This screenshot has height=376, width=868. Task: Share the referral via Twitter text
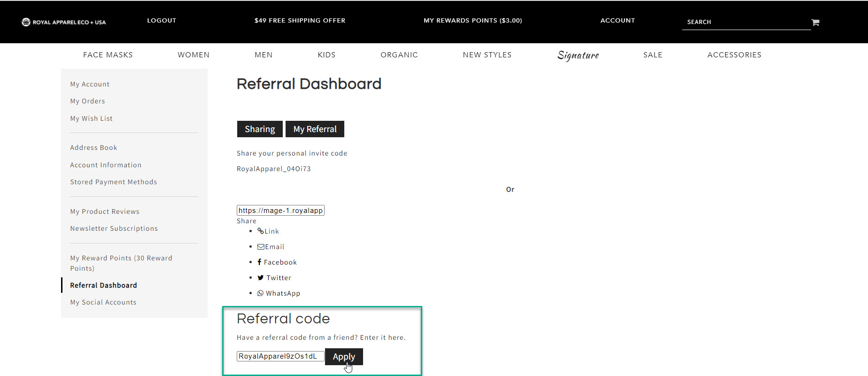tap(279, 278)
